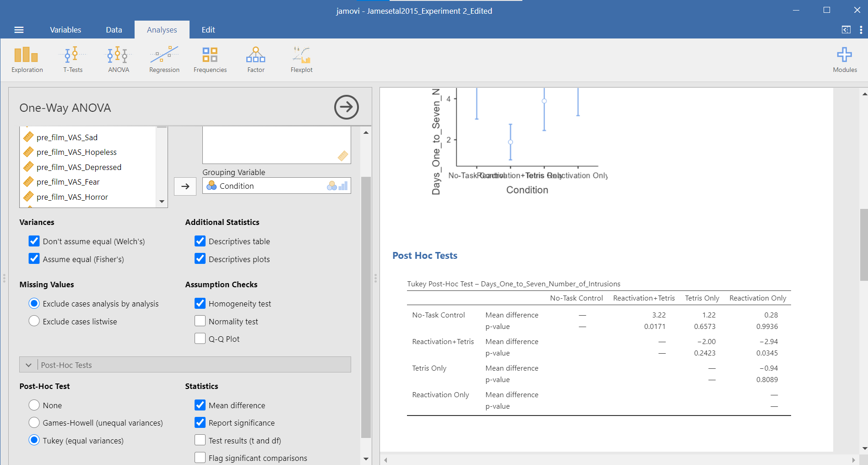Click the panel splitter handle between options and results
The image size is (868, 465).
[375, 278]
